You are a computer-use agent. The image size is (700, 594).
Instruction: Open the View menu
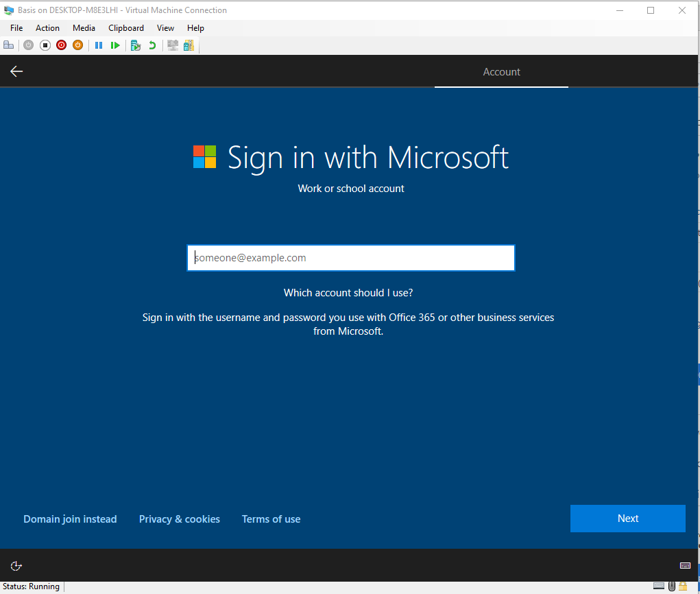pos(165,27)
